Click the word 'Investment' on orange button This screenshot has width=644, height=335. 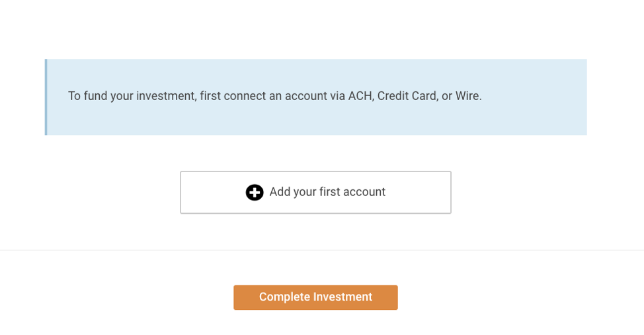343,297
